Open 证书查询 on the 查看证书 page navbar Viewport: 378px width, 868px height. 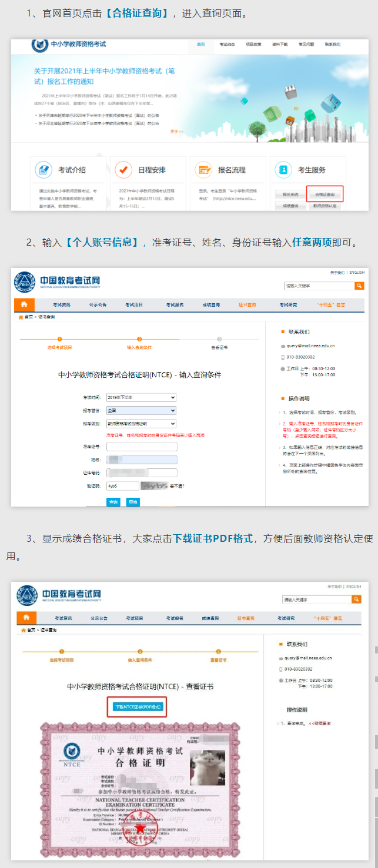(246, 618)
